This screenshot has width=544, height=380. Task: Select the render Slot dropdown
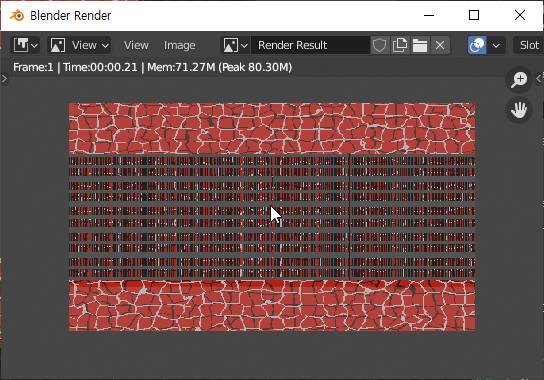[x=528, y=45]
